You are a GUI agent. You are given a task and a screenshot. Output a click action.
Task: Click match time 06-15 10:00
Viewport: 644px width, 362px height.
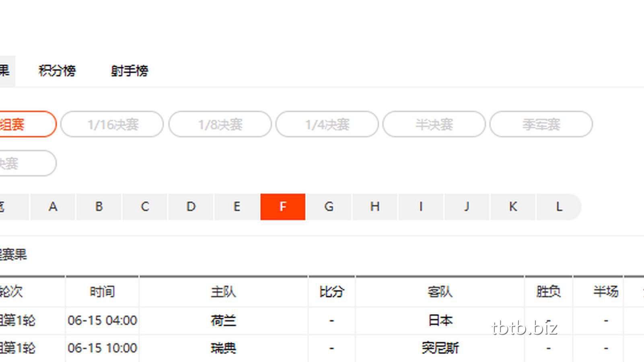(x=102, y=348)
